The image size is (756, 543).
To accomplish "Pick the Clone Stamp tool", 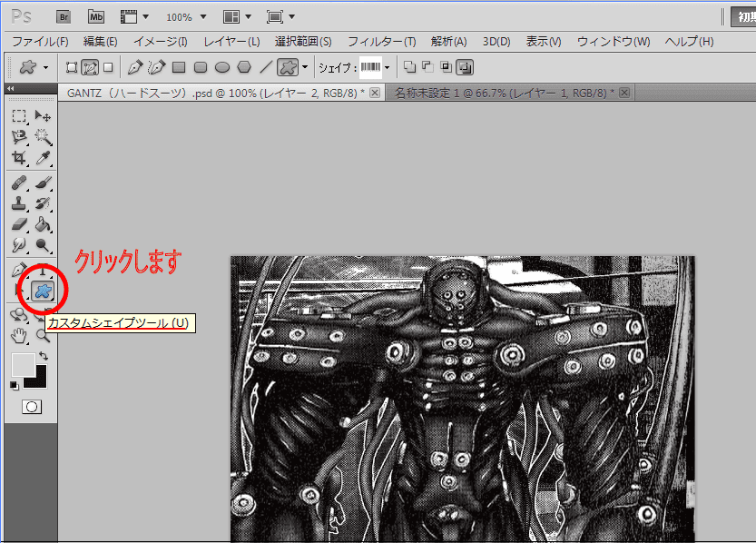I will 19,204.
